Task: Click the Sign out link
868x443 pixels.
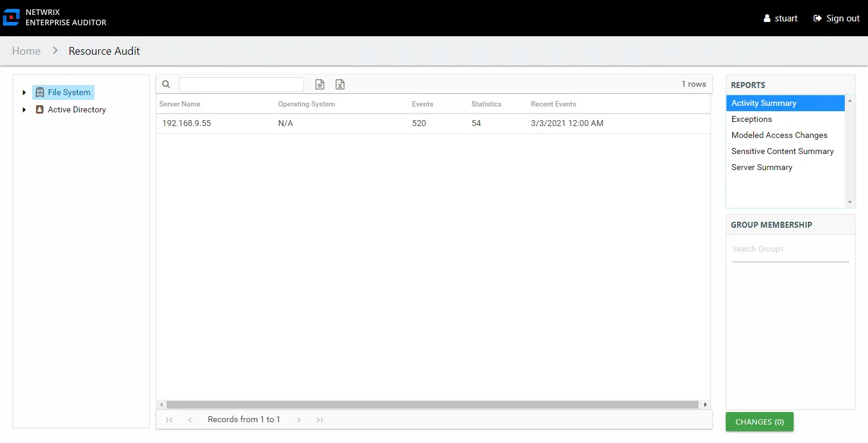Action: point(842,18)
